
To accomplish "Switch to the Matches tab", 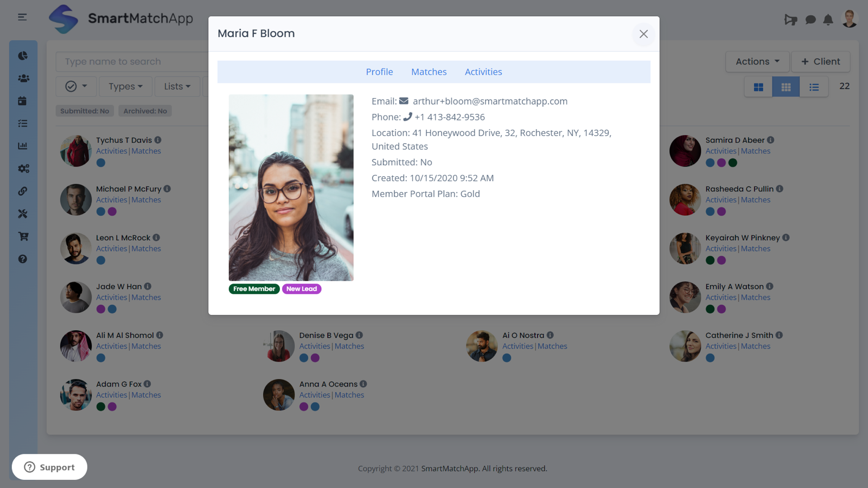I will pos(429,72).
